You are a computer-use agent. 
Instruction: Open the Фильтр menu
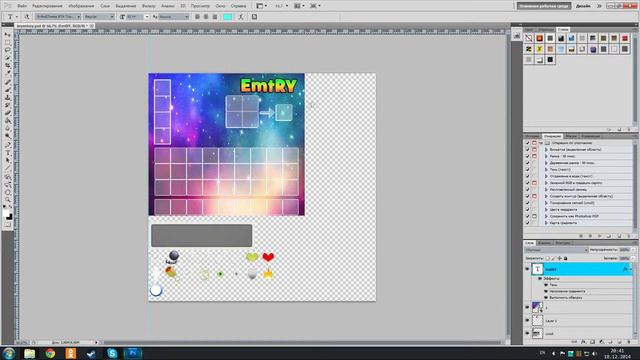[149, 6]
